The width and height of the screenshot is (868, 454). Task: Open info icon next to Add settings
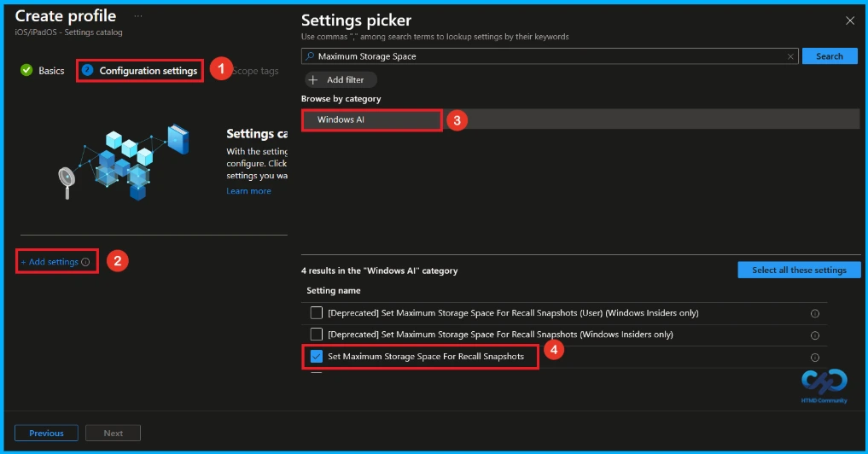tap(85, 262)
